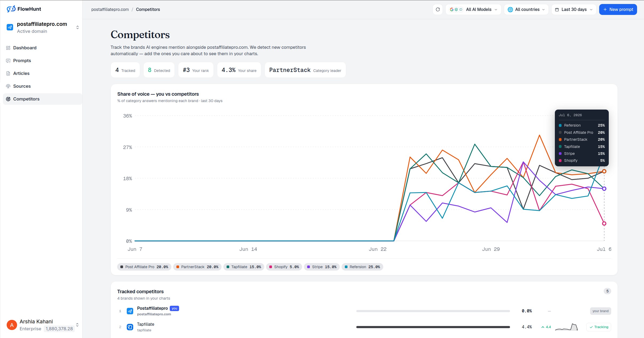Click the 'you' badge next to Postaffiliatepro

174,308
